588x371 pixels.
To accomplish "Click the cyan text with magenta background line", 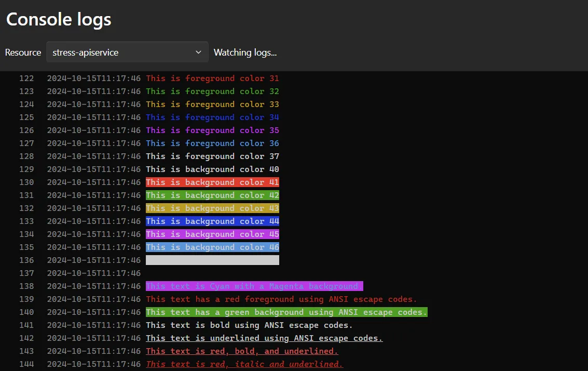I will pyautogui.click(x=254, y=286).
